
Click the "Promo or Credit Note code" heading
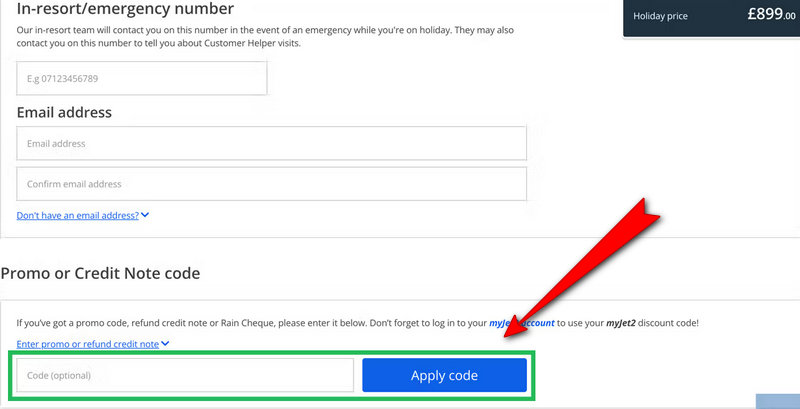click(x=100, y=273)
